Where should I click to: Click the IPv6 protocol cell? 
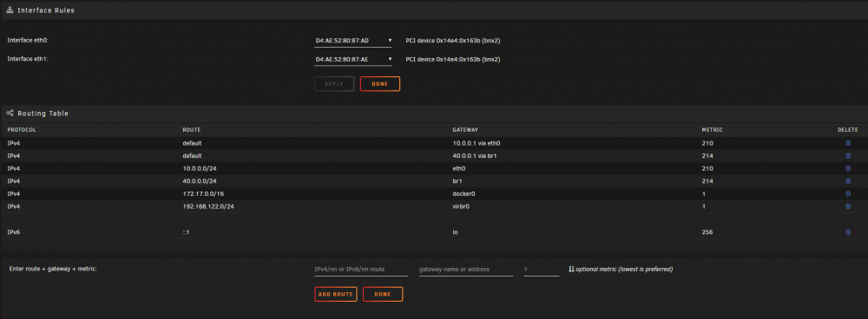13,232
